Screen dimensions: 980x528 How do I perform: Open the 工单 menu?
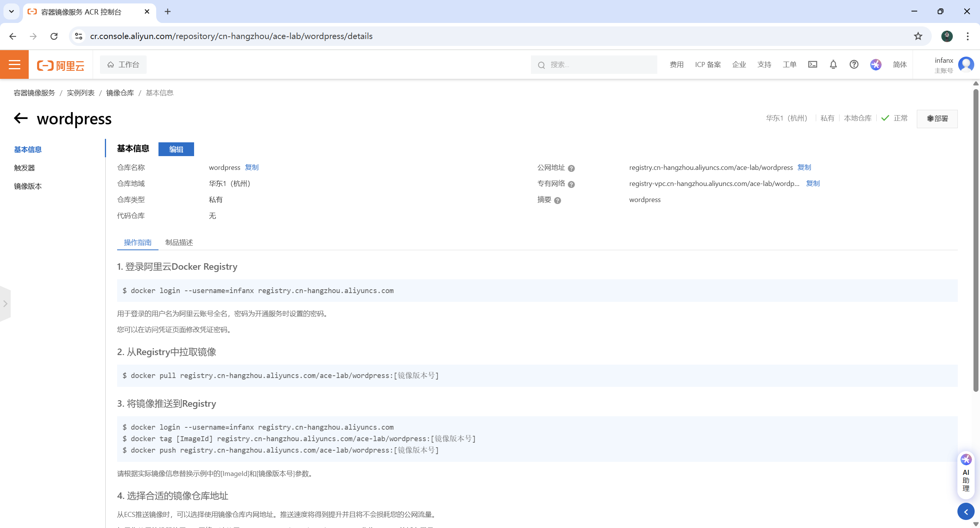[790, 65]
